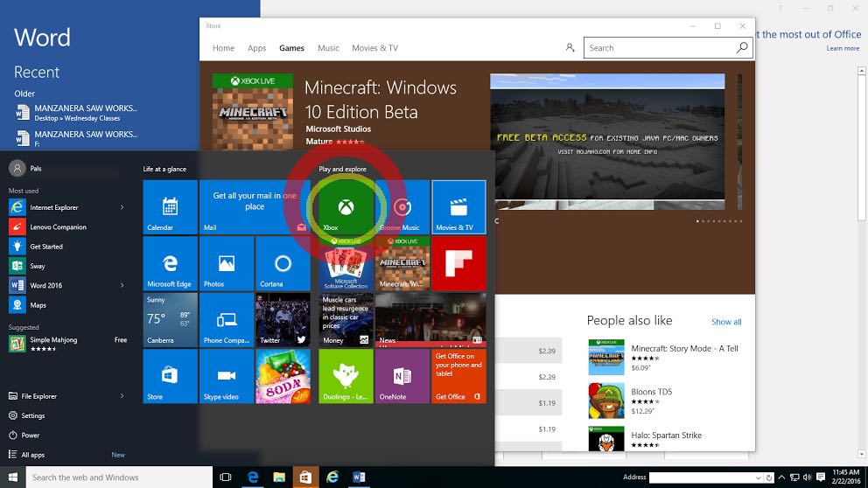This screenshot has width=868, height=488.
Task: Open first MANZANERA SAW WORKS Desktop document
Action: click(x=78, y=112)
